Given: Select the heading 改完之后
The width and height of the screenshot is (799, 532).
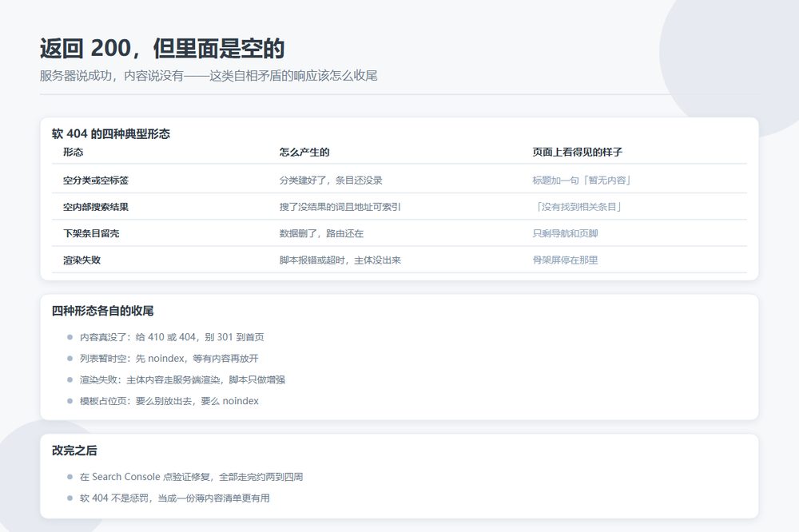Looking at the screenshot, I should click(74, 451).
